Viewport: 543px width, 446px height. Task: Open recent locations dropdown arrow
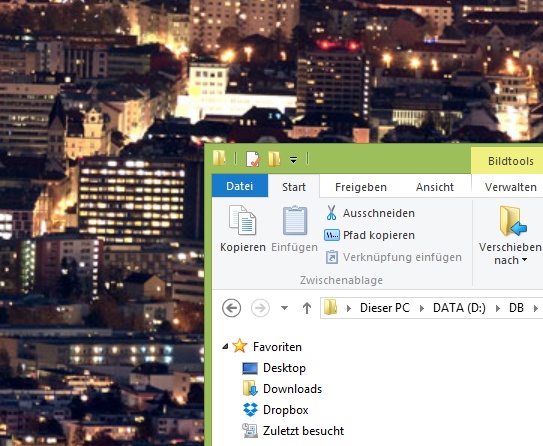point(284,307)
